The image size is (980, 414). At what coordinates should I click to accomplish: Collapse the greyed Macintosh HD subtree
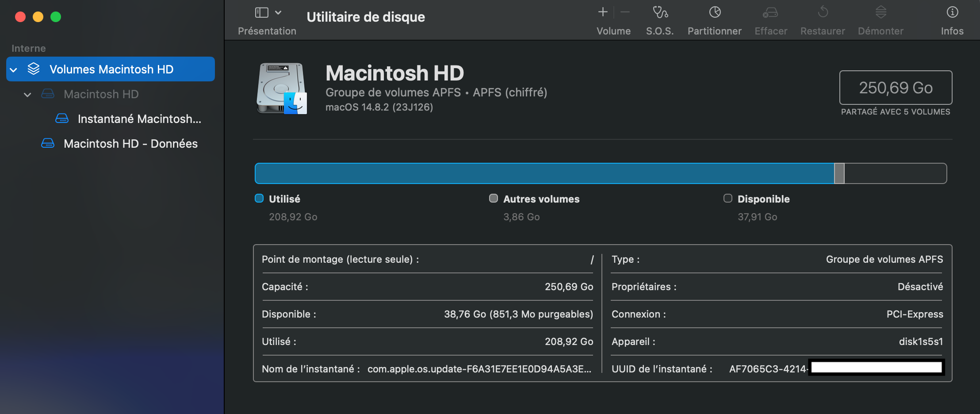27,95
